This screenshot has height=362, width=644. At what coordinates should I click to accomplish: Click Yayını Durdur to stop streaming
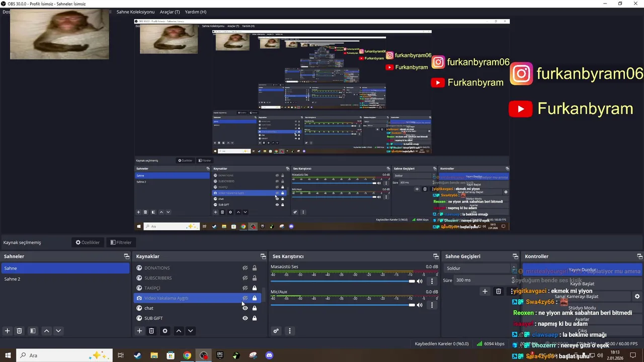click(582, 270)
